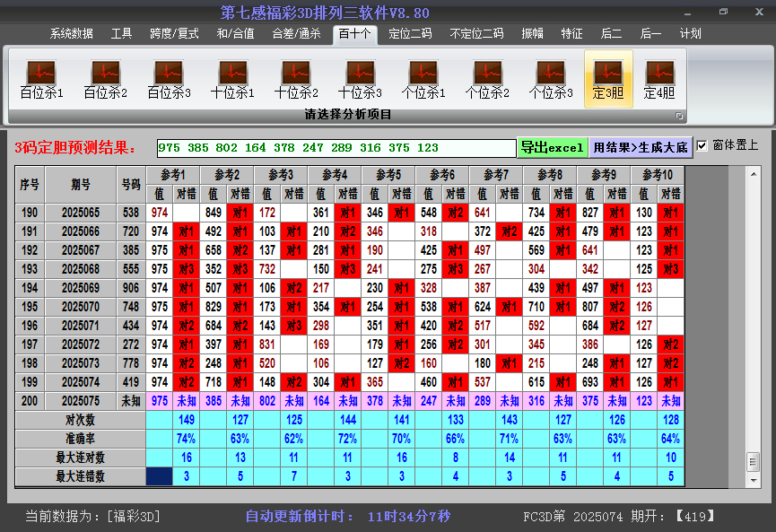Select the 2025074 period cell
Image resolution: width=776 pixels, height=532 pixels.
coord(81,382)
